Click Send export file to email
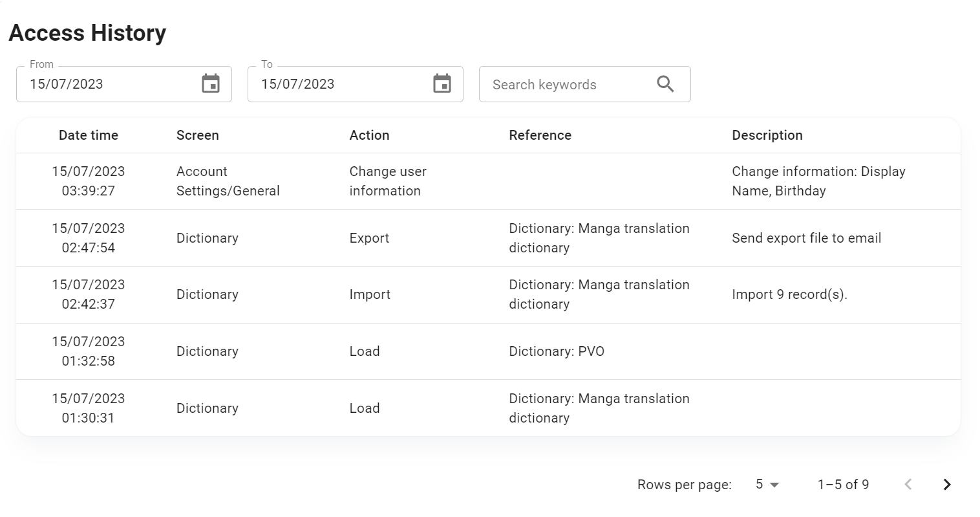This screenshot has width=980, height=517. pyautogui.click(x=806, y=238)
